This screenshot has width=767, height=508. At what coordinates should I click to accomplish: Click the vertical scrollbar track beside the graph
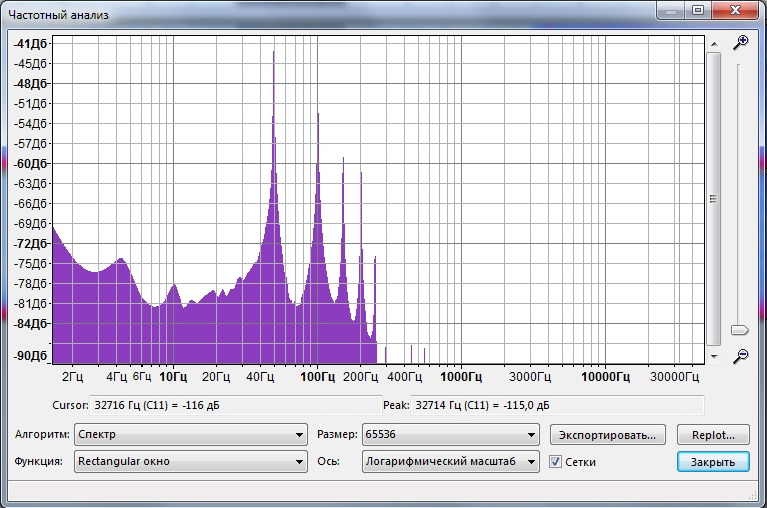coord(713,200)
